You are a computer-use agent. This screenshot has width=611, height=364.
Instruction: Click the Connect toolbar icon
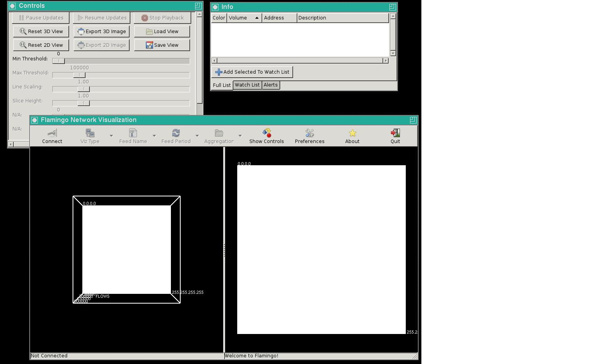click(52, 133)
